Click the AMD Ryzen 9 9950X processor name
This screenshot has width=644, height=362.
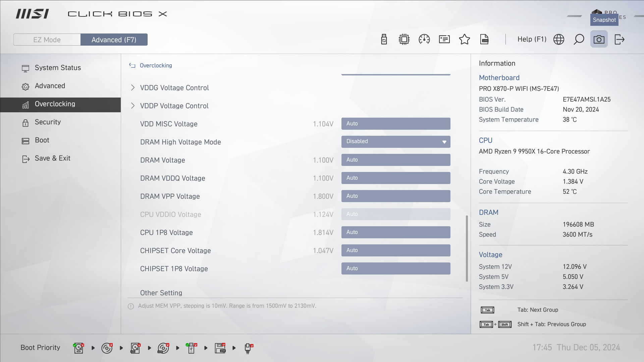point(534,152)
